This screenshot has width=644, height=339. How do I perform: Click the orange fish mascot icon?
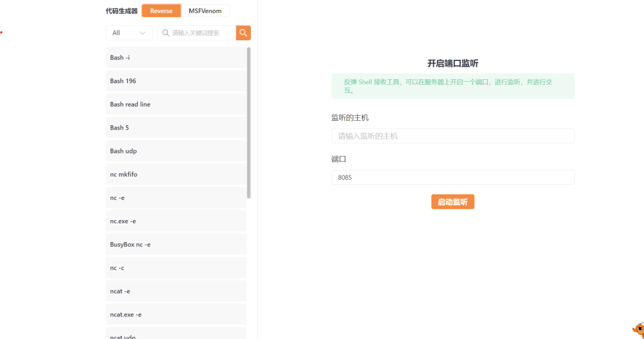[x=638, y=330]
